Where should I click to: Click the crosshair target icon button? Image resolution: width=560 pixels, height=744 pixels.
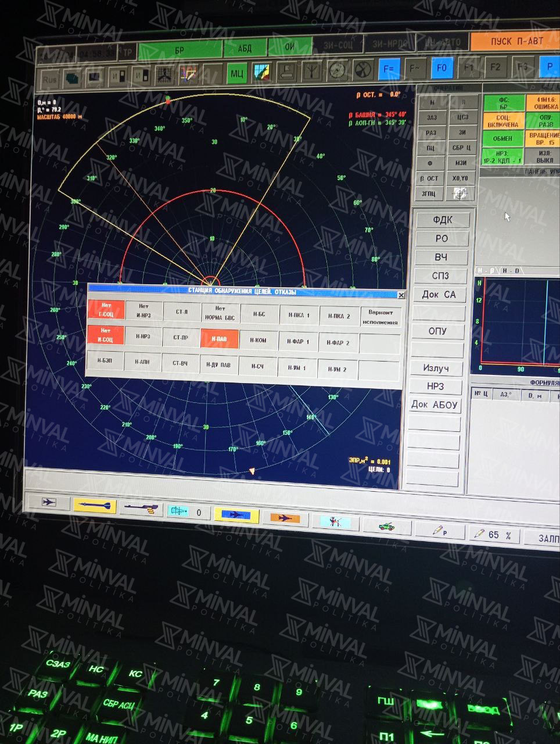click(460, 194)
